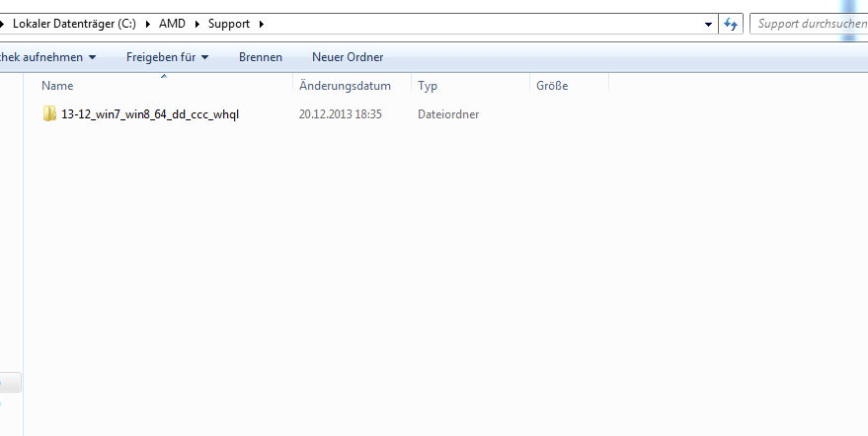The height and width of the screenshot is (436, 868).
Task: Click the 'Support durchsuchen' search field
Action: (809, 24)
